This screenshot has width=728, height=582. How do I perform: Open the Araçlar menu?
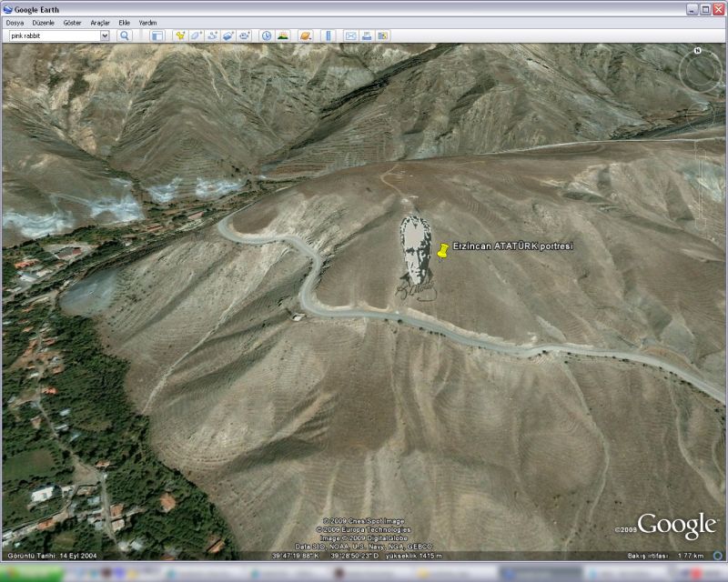[100, 23]
